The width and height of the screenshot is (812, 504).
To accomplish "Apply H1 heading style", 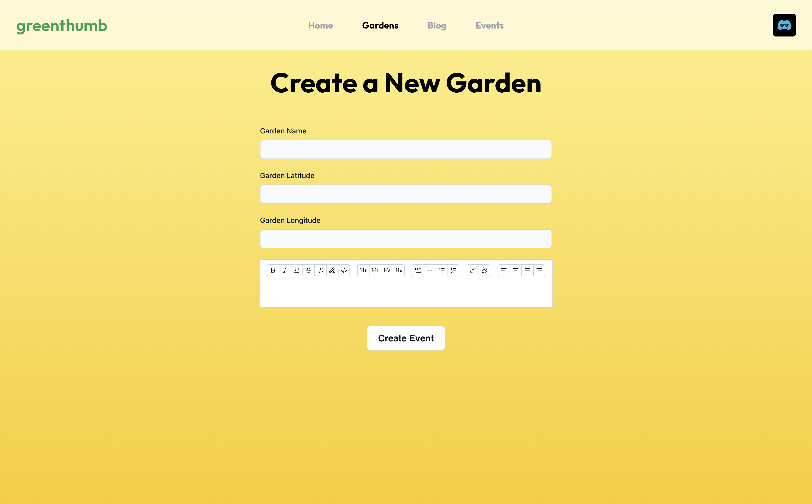I will pos(363,270).
